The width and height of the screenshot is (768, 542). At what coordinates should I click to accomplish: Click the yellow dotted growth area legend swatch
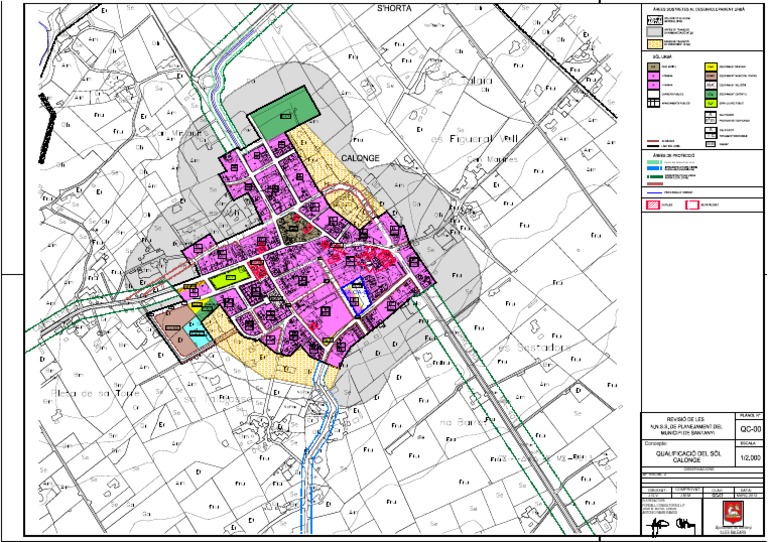[654, 44]
